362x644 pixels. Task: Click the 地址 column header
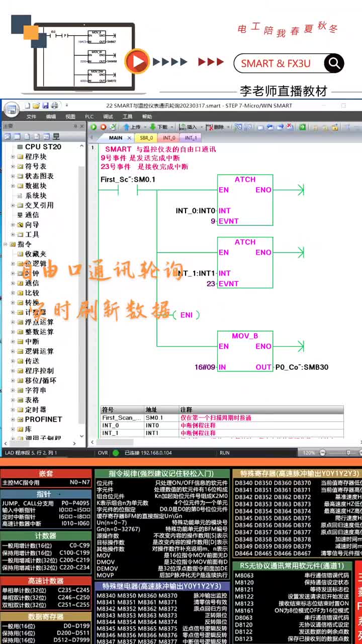point(161,410)
